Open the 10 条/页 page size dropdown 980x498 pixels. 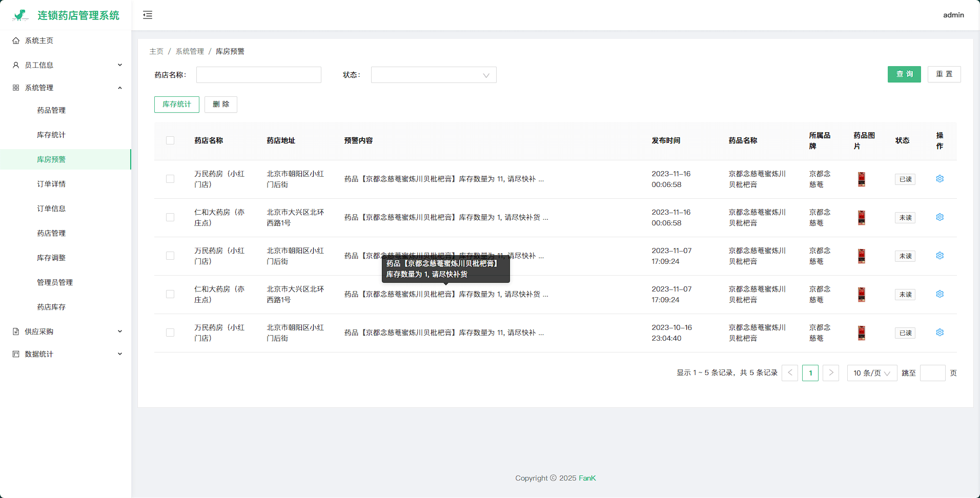tap(871, 373)
